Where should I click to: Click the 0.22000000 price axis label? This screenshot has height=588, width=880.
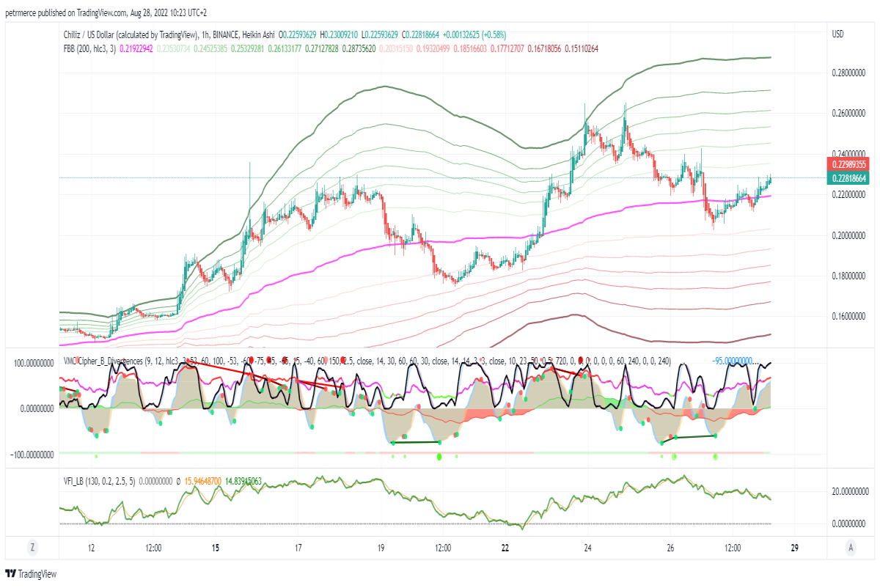tap(848, 195)
